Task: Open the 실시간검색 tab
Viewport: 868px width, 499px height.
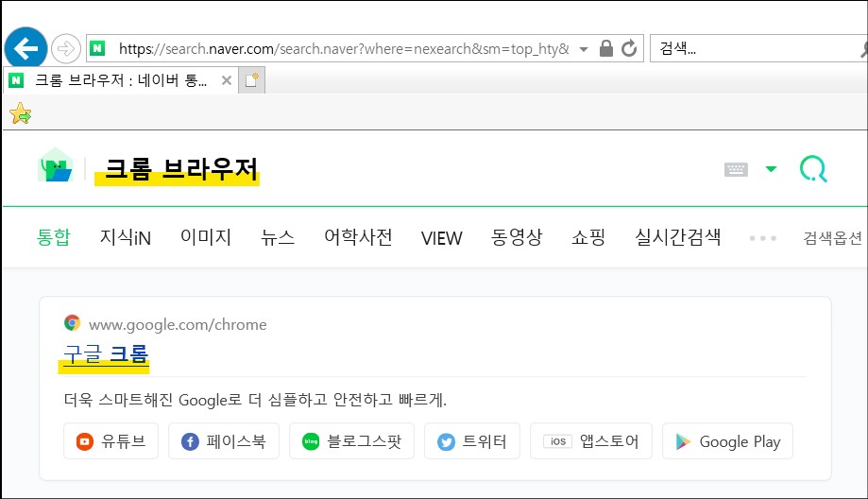Action: pos(677,237)
